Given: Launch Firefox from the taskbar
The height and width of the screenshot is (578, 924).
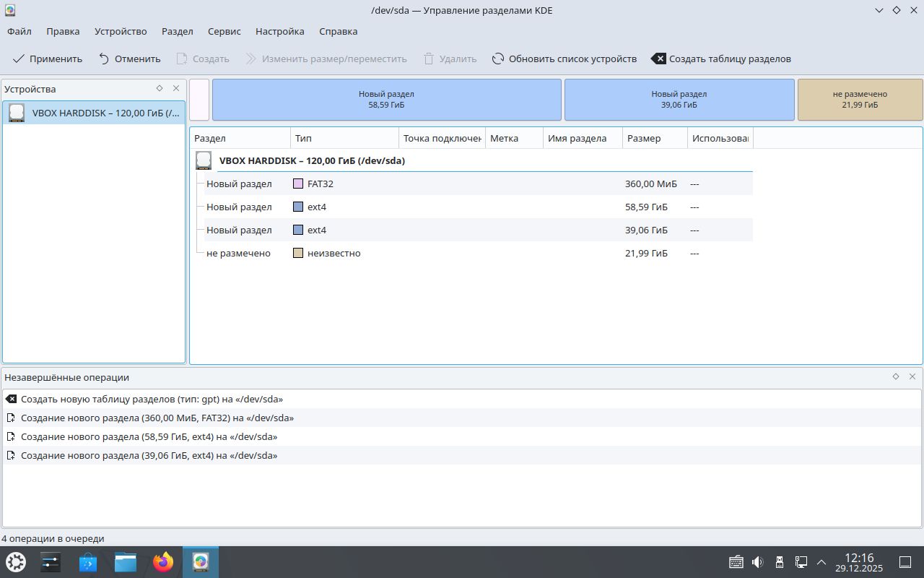Looking at the screenshot, I should click(163, 562).
